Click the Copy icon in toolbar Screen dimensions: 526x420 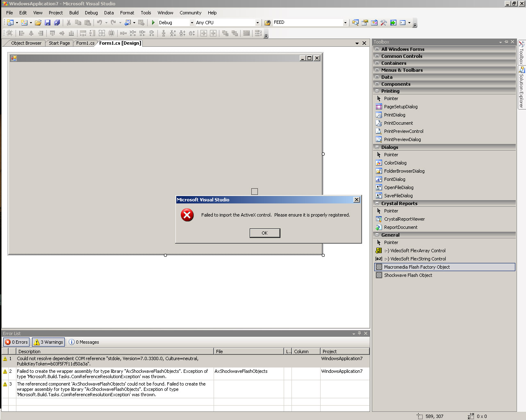pyautogui.click(x=78, y=23)
